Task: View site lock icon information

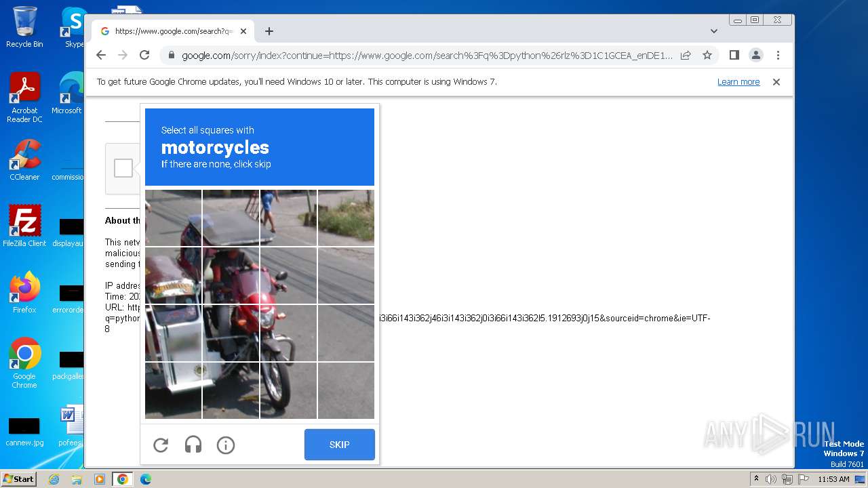Action: pyautogui.click(x=171, y=56)
